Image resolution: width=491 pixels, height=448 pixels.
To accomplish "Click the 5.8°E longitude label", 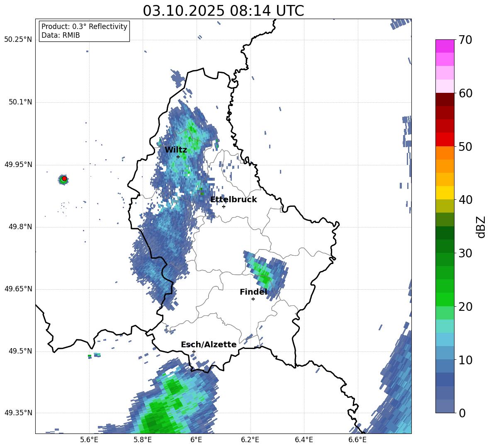I will 143,440.
